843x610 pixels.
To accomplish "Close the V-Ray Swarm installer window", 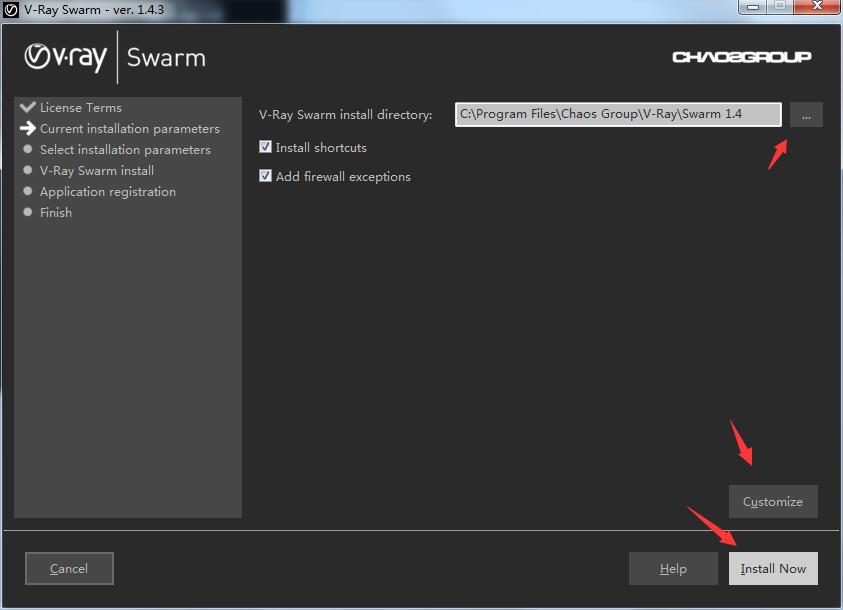I will [x=823, y=6].
